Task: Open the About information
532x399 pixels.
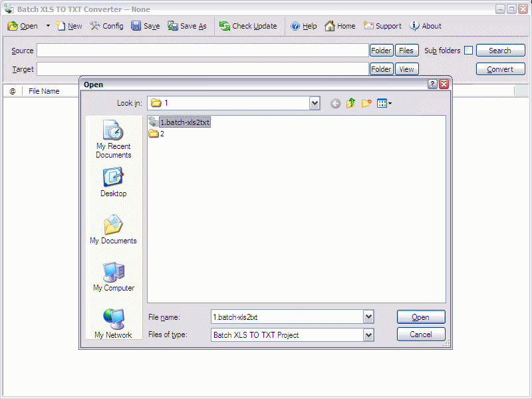Action: point(426,26)
